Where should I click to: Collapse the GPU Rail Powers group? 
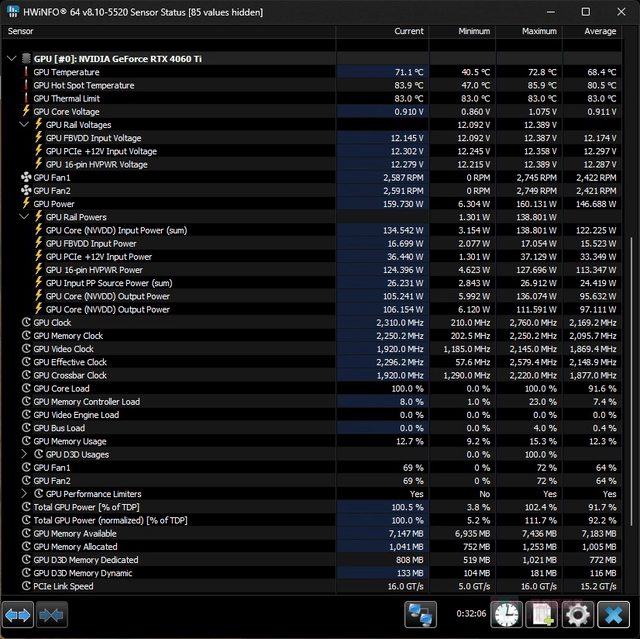[x=25, y=217]
